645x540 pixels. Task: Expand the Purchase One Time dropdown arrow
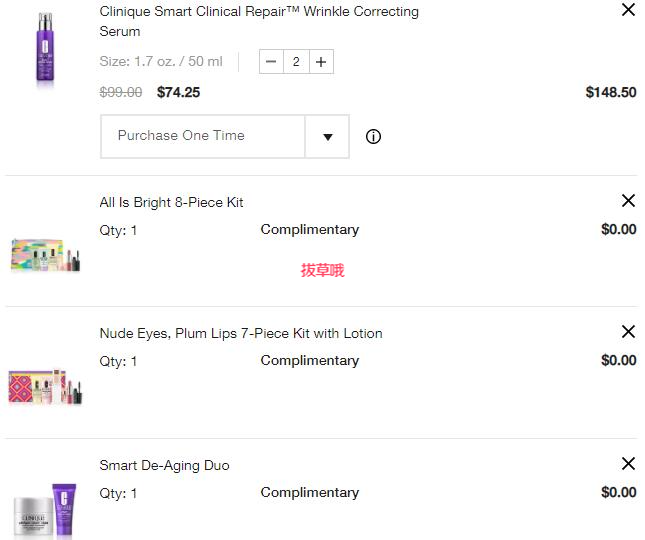327,137
